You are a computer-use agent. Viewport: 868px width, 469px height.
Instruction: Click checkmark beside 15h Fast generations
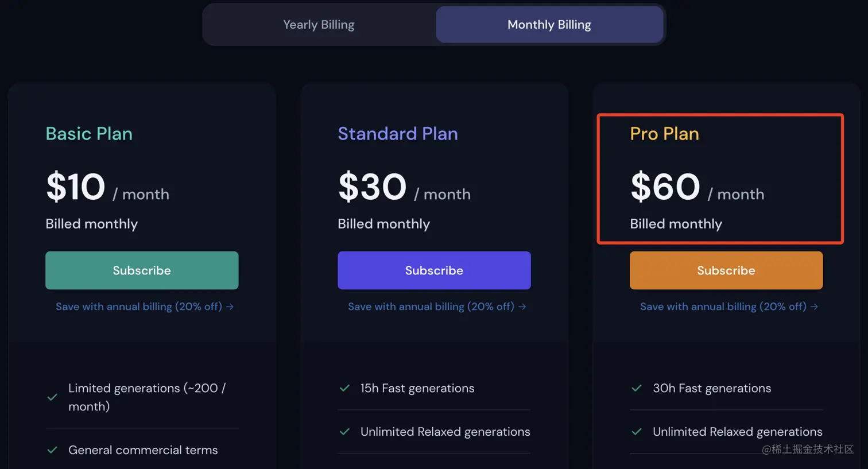[x=344, y=388]
